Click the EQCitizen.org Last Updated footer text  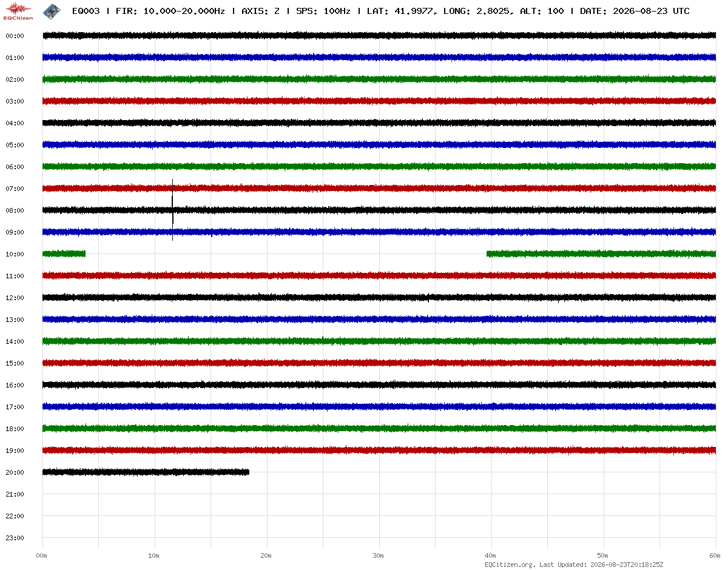pyautogui.click(x=574, y=565)
